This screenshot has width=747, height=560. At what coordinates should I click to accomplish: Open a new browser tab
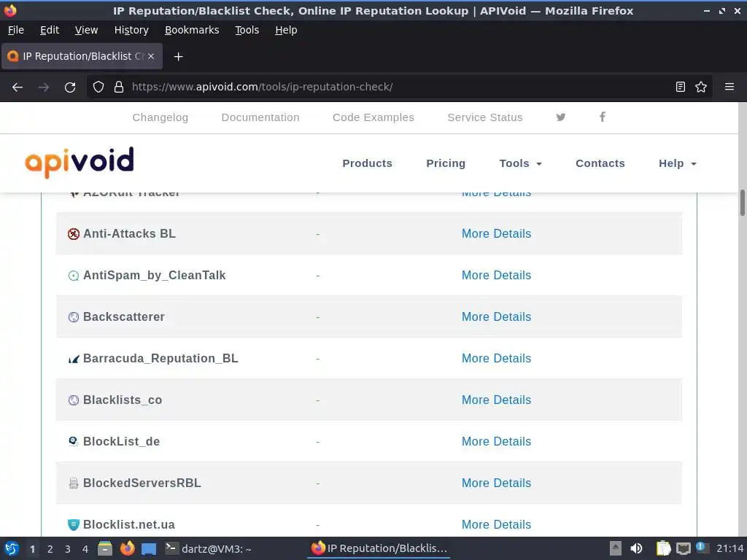tap(178, 57)
